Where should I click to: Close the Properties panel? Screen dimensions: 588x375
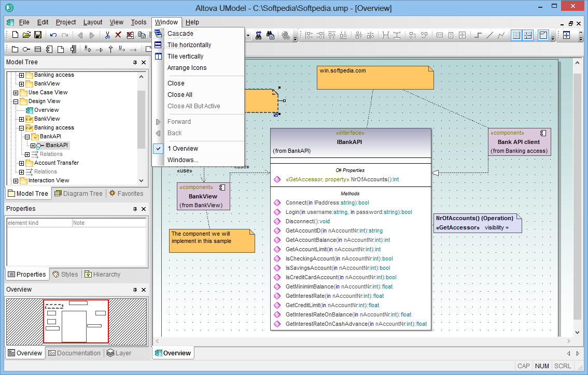click(x=144, y=209)
